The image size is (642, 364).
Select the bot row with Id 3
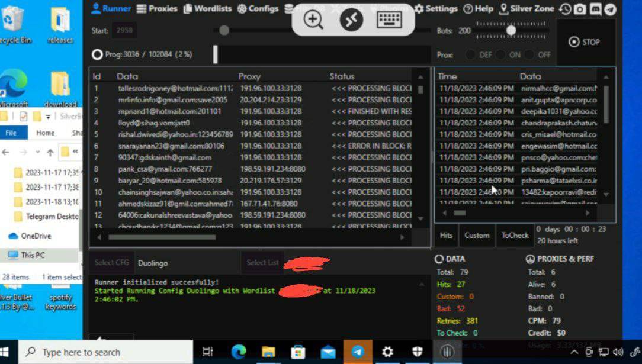point(251,111)
